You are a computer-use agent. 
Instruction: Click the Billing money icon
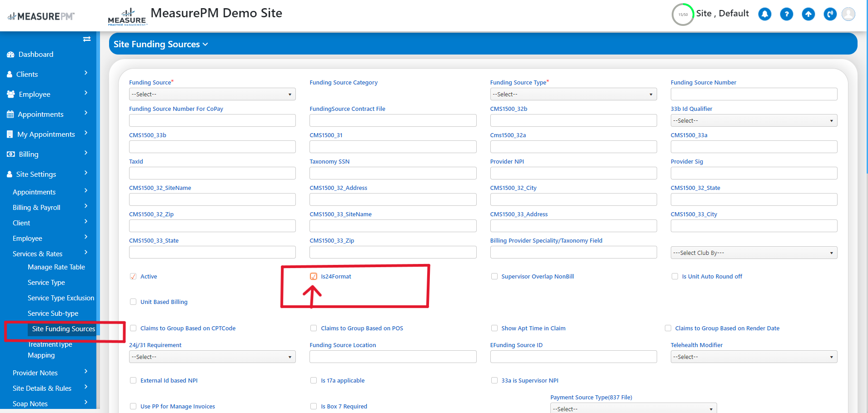pos(11,154)
